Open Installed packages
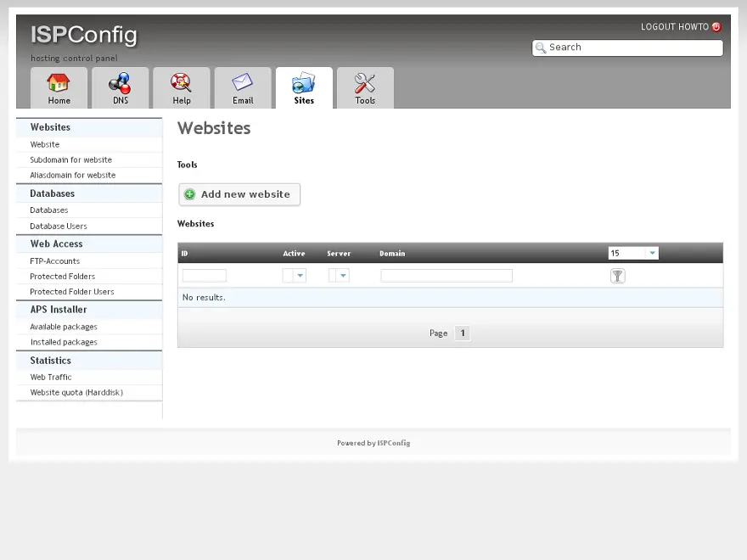Image resolution: width=747 pixels, height=560 pixels. click(x=64, y=342)
